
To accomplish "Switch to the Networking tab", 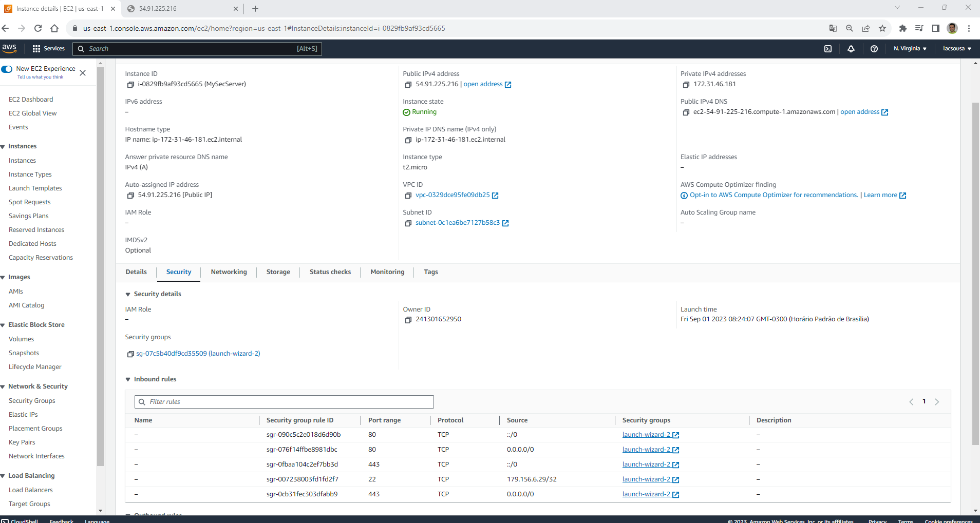I will [x=229, y=272].
